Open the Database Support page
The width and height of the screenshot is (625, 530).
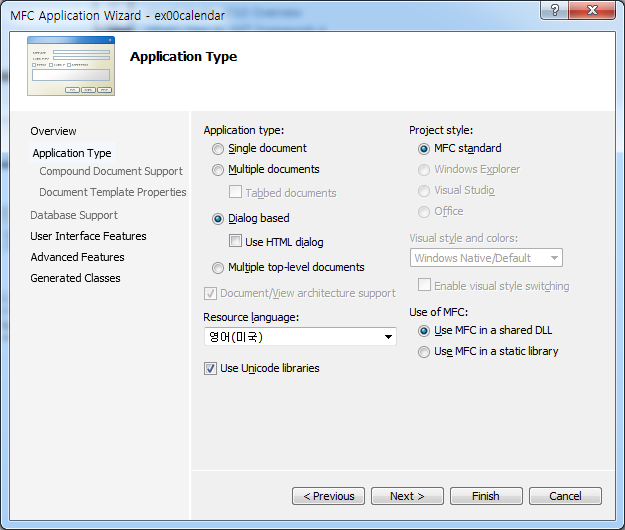[x=74, y=216]
